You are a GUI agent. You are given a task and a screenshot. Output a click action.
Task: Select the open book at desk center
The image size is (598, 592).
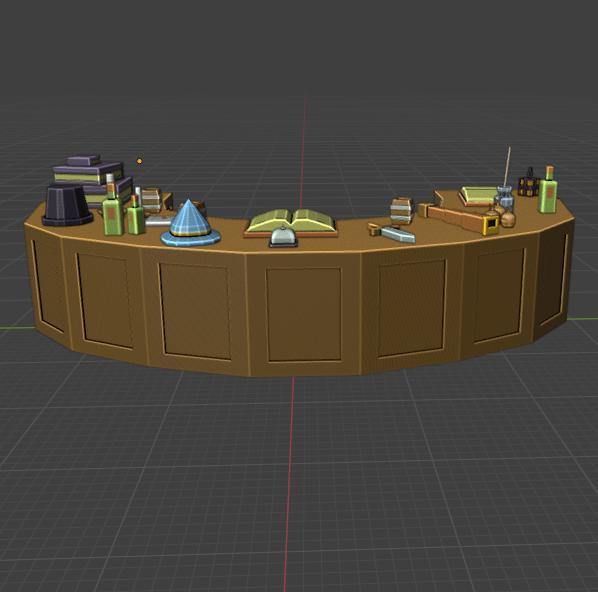[x=291, y=223]
